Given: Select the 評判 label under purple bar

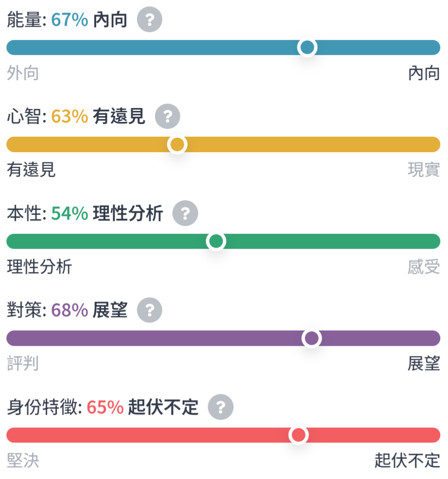Looking at the screenshot, I should click(x=23, y=364).
